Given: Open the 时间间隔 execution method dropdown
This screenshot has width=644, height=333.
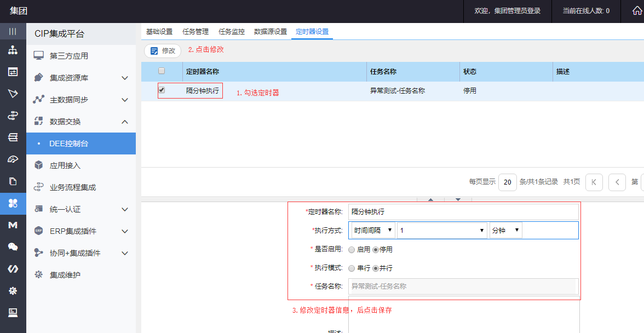Looking at the screenshot, I should pyautogui.click(x=373, y=231).
